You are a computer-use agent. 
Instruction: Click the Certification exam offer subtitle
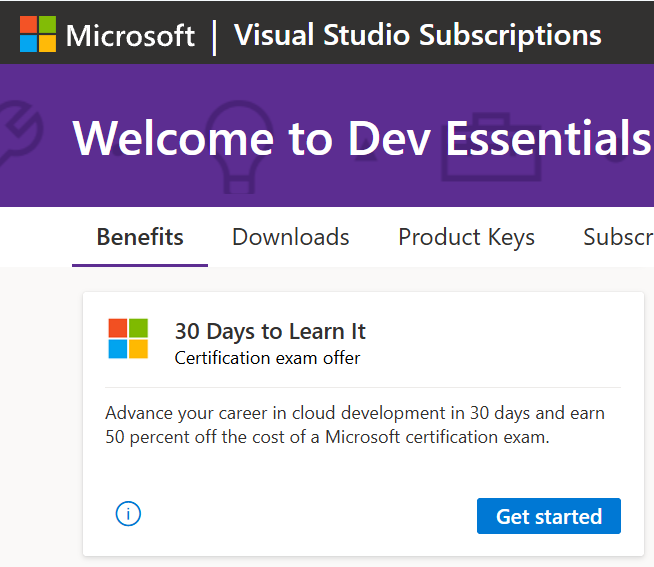pyautogui.click(x=267, y=357)
